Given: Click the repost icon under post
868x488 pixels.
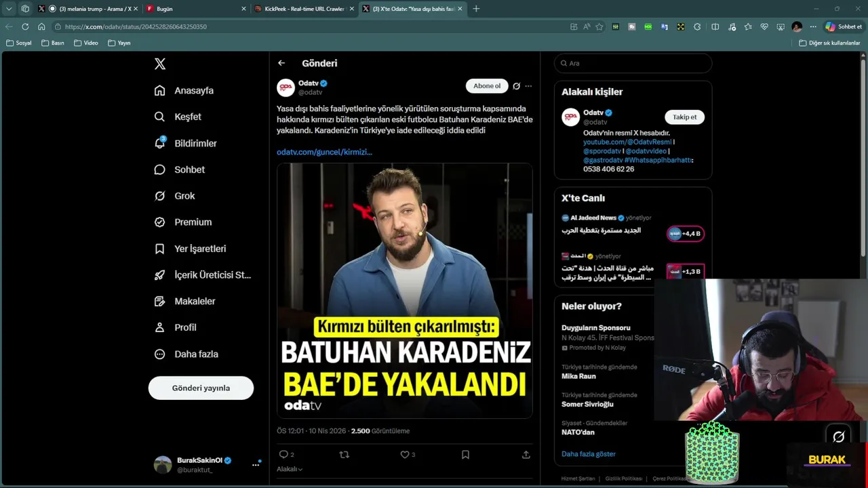Looking at the screenshot, I should pos(344,455).
